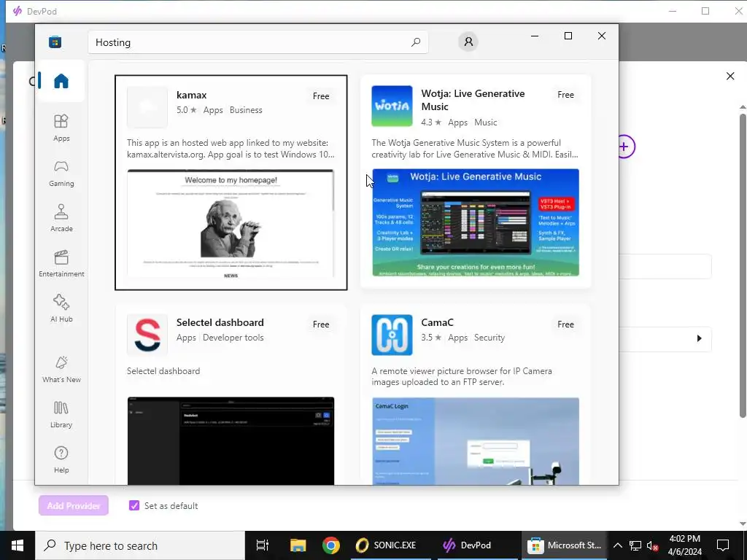Click the Selectel dashboard app icon
Screen dimensions: 747x560
(147, 335)
